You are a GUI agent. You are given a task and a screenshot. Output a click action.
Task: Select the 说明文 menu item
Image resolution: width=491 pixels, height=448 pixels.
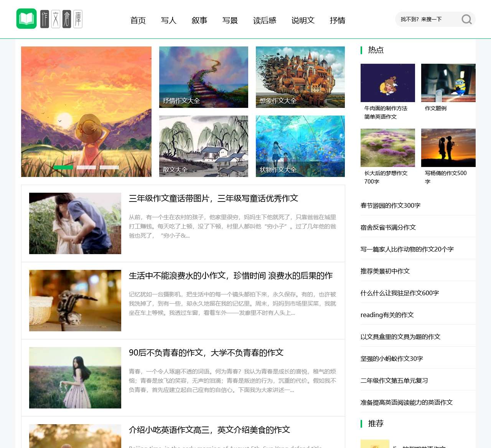point(303,20)
